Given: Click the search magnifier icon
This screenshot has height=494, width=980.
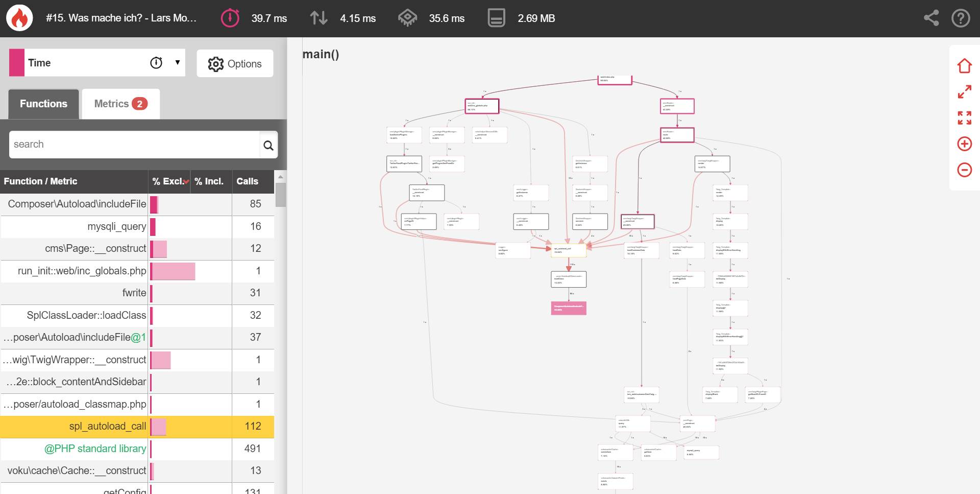Looking at the screenshot, I should click(x=268, y=146).
